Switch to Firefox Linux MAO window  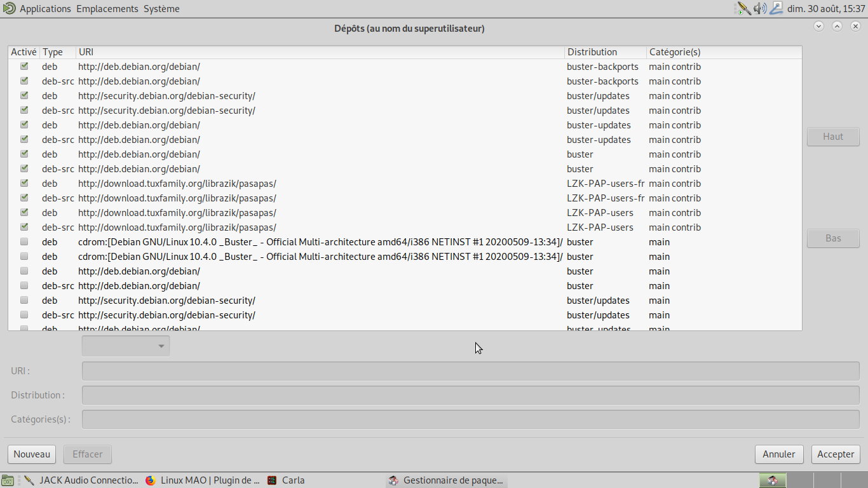click(x=203, y=480)
